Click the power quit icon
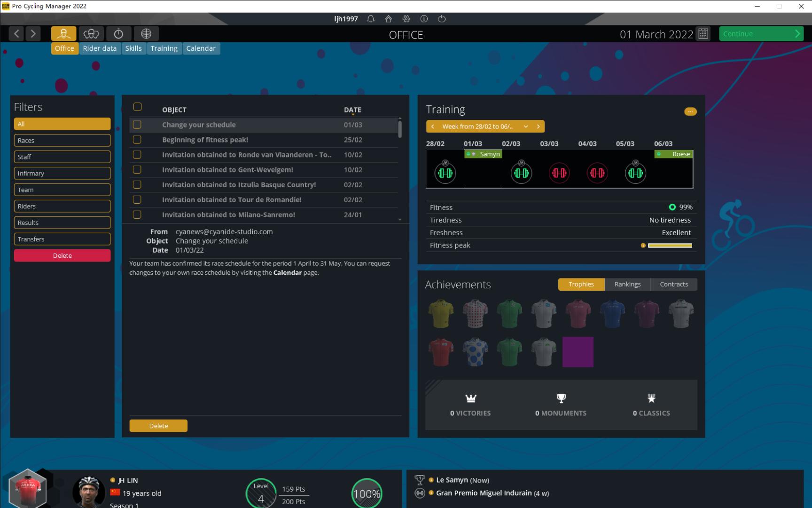 click(442, 19)
